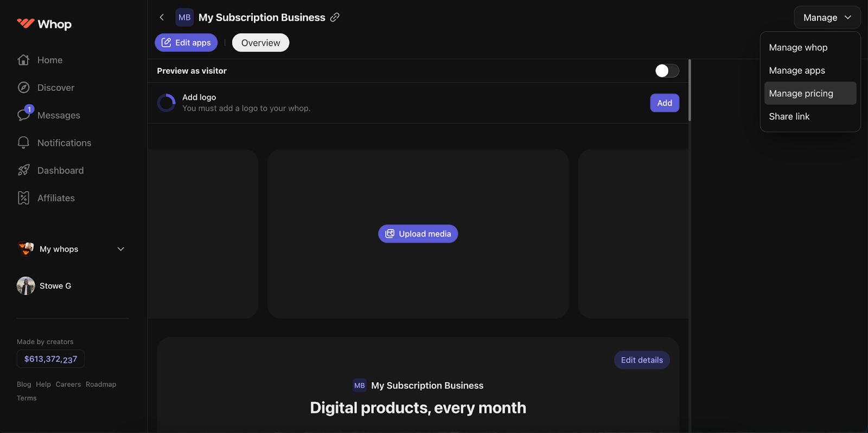Switch to the Overview tab
The image size is (868, 433).
(260, 42)
